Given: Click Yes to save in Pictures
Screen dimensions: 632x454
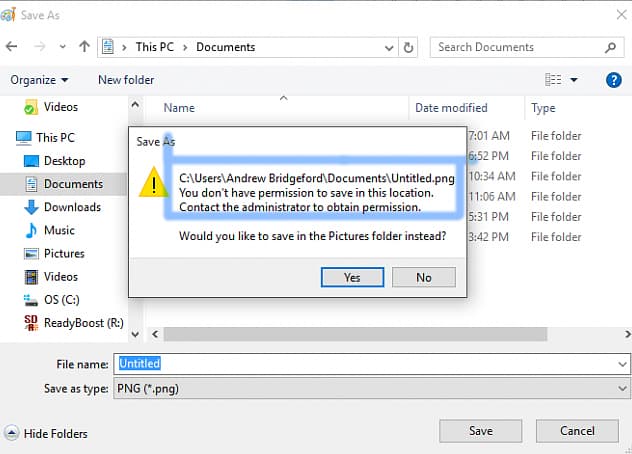Looking at the screenshot, I should pos(352,277).
